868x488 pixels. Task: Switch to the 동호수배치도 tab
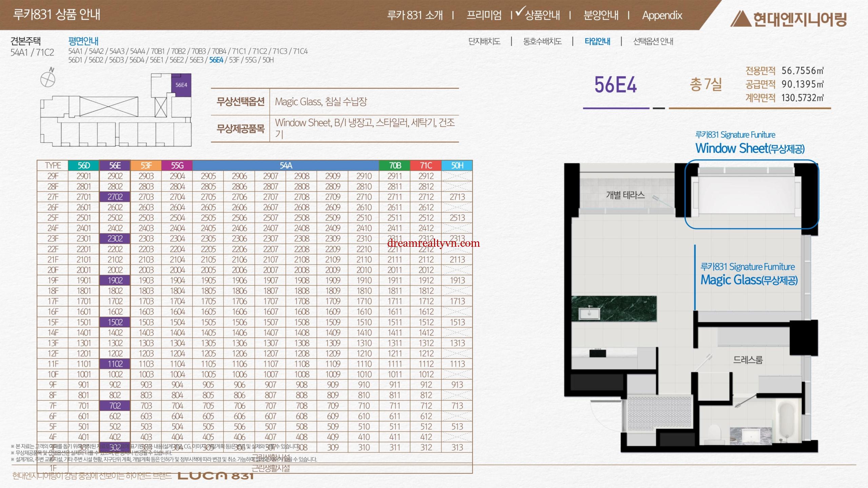[x=542, y=41]
